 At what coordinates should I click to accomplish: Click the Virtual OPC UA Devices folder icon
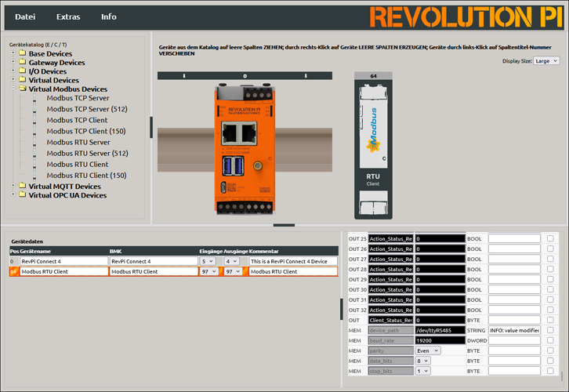[x=23, y=194]
